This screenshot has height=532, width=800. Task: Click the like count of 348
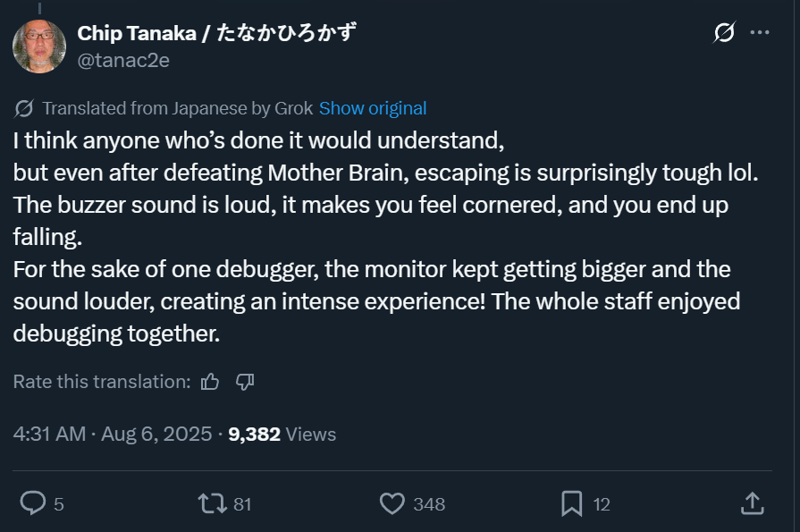(429, 504)
